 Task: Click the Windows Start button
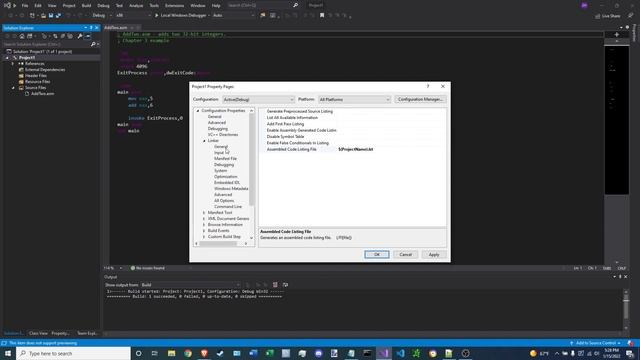coord(8,353)
